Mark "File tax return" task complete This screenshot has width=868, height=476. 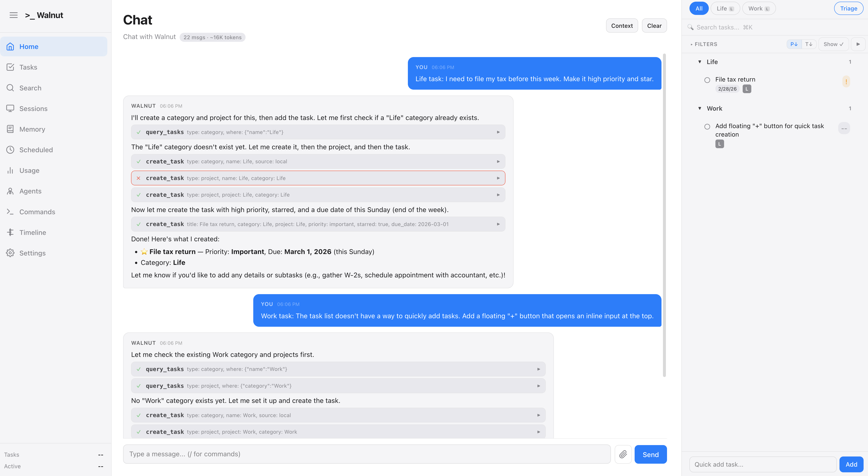(x=707, y=80)
